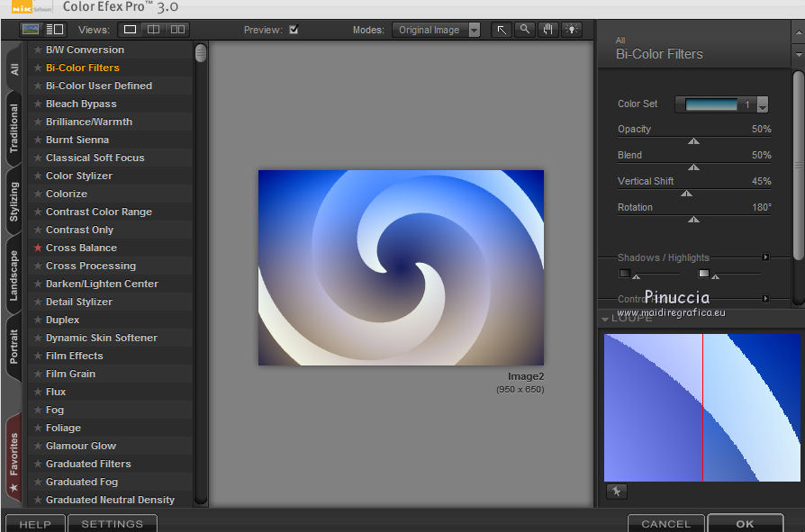The width and height of the screenshot is (805, 532).
Task: Switch to split preview view
Action: (154, 30)
